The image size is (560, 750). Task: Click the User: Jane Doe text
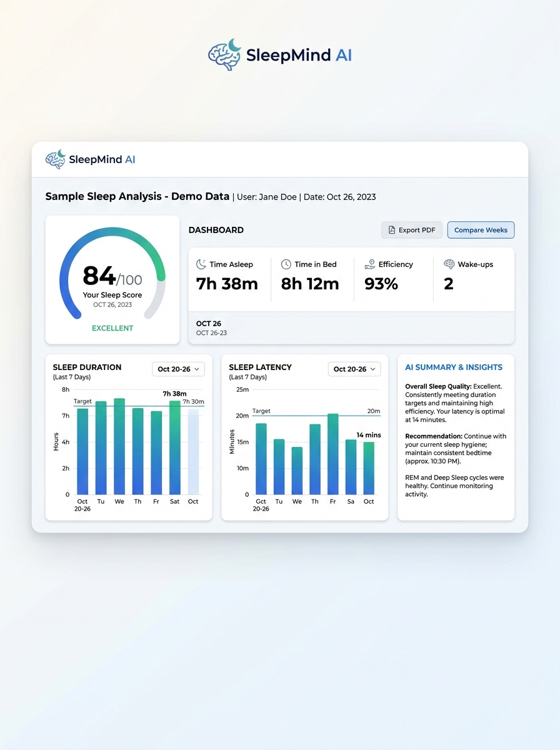pyautogui.click(x=267, y=197)
